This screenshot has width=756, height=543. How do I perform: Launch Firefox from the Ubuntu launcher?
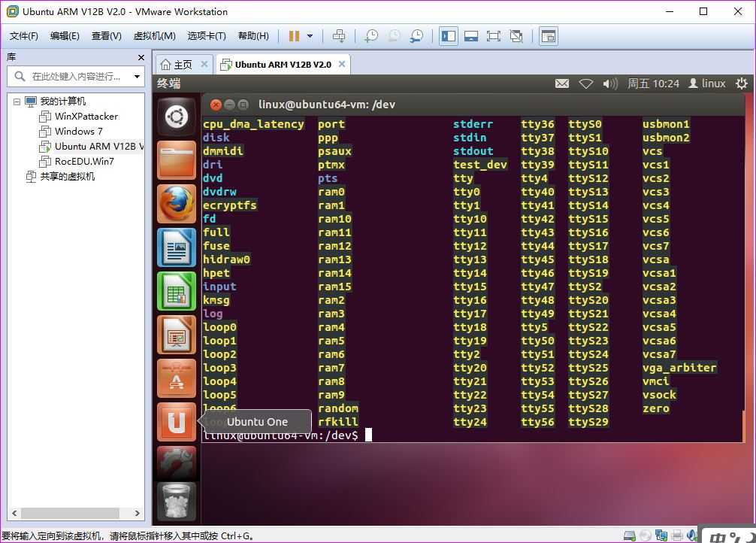[x=177, y=204]
